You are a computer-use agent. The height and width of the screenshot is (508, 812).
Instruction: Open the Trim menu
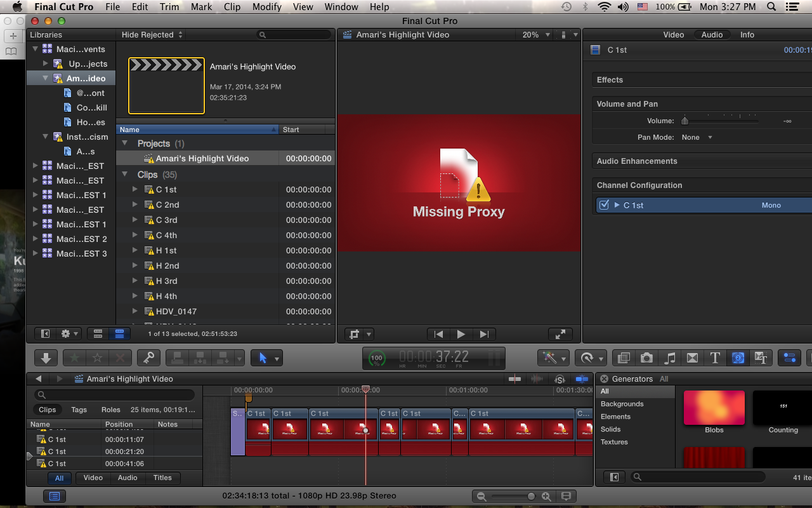[x=169, y=7]
